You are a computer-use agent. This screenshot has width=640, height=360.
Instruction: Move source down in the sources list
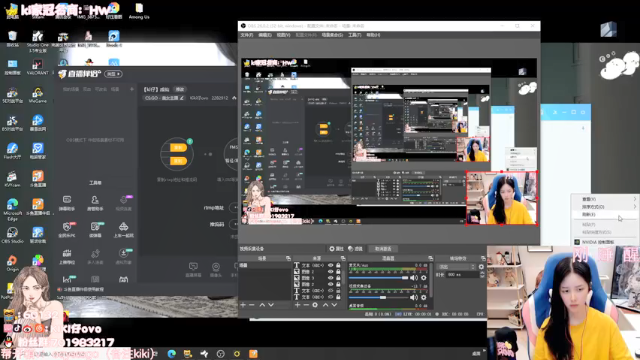point(334,305)
